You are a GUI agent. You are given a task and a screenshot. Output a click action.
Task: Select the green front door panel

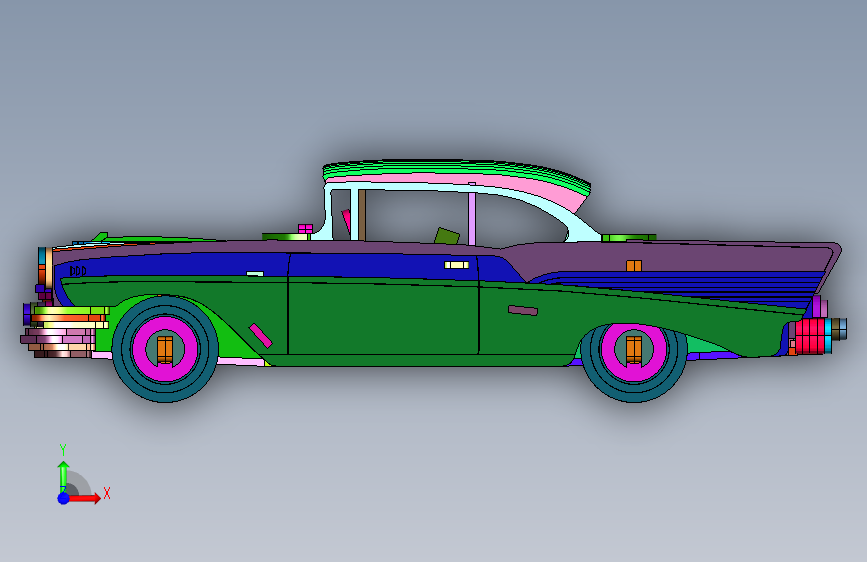pyautogui.click(x=383, y=317)
